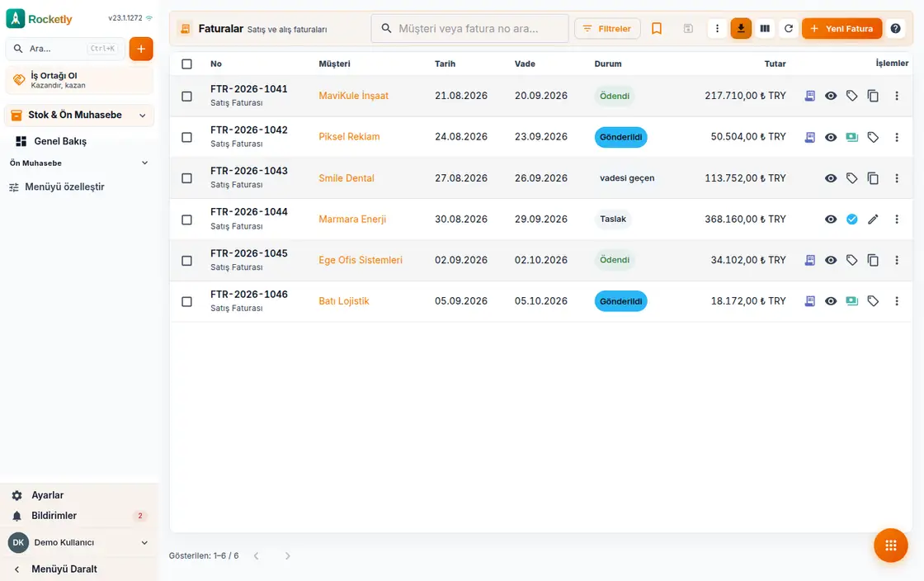Open the three-dot menu for FTR-2026-1041
The width and height of the screenshot is (924, 581).
pyautogui.click(x=896, y=96)
